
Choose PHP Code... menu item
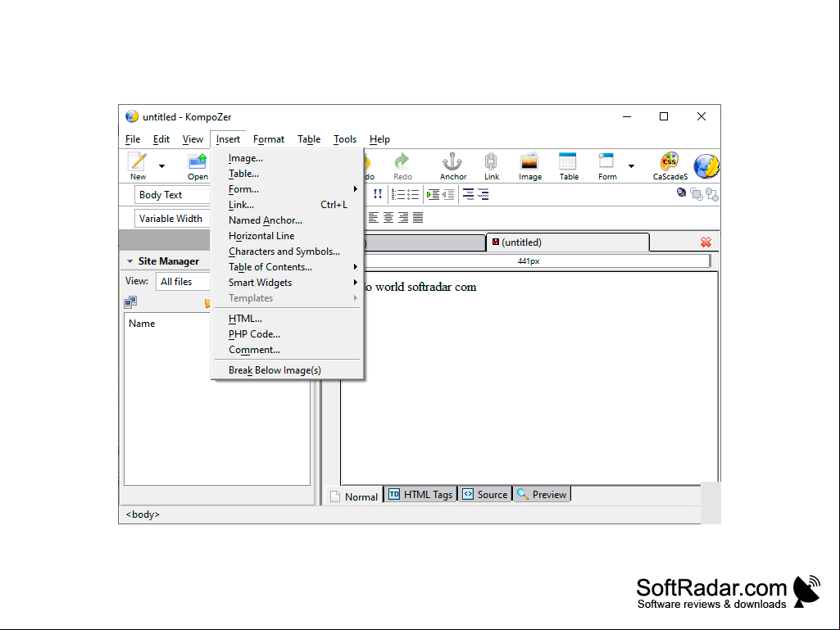288,333
